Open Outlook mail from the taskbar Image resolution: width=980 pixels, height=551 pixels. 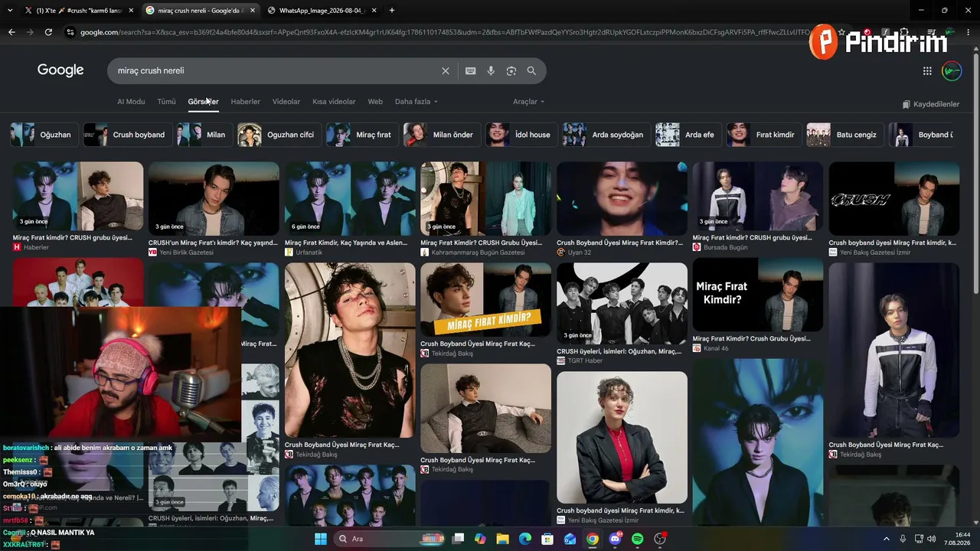pyautogui.click(x=570, y=539)
